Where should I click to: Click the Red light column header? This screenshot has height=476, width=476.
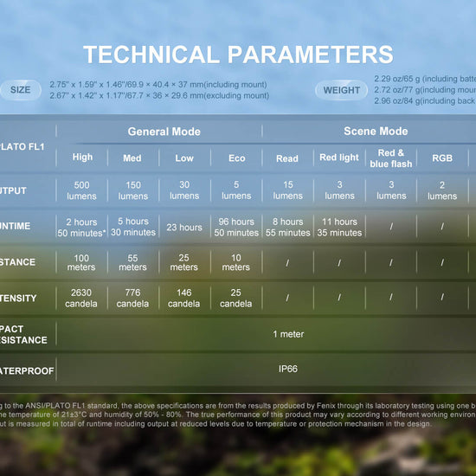(x=339, y=158)
